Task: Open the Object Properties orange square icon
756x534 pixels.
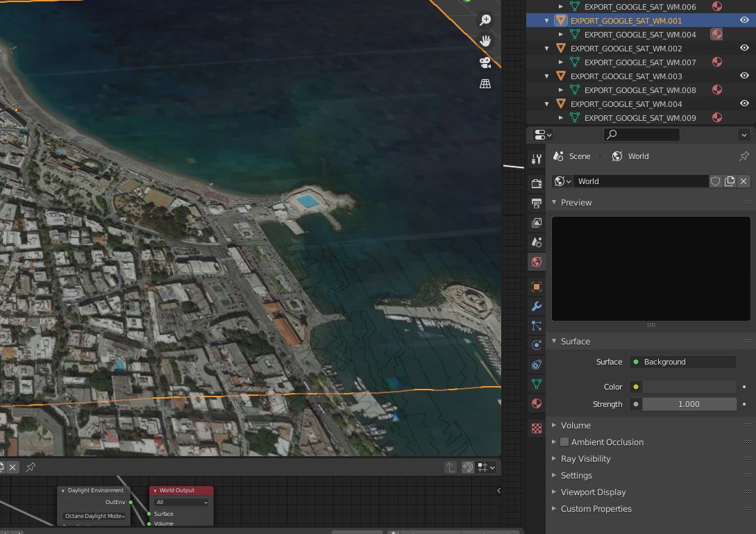Action: point(536,286)
